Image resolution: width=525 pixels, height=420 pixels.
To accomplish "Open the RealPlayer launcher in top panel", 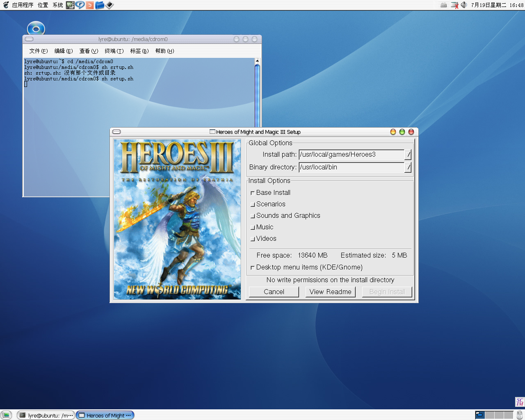I will point(80,5).
